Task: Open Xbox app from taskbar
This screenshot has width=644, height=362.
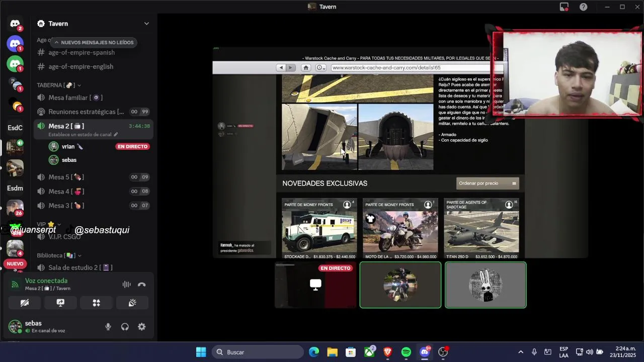Action: pos(369,352)
